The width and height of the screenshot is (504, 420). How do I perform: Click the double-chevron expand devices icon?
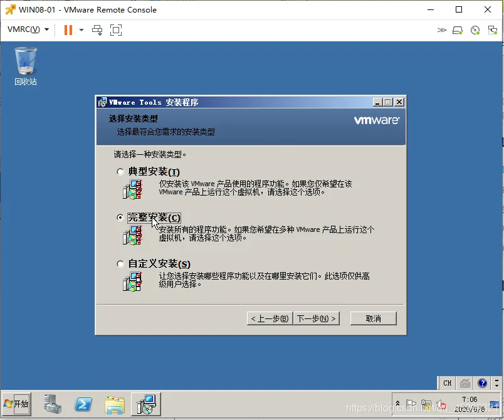click(442, 30)
